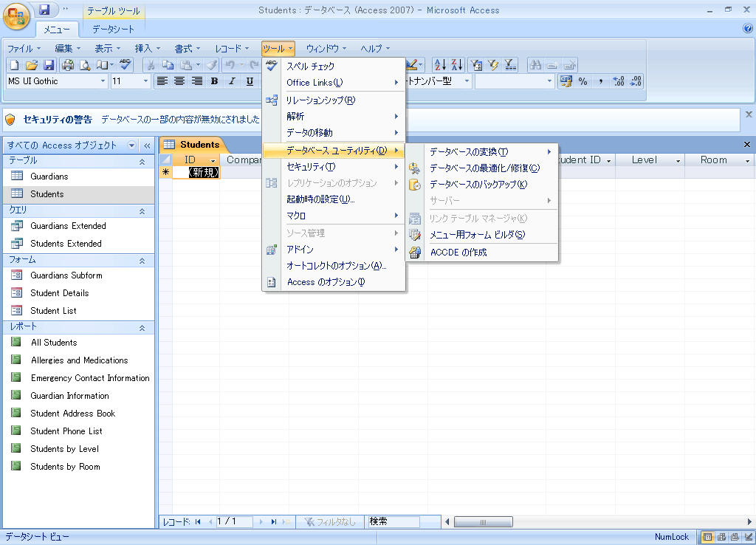Center align text in toolbar
This screenshot has height=545, width=756.
179,81
